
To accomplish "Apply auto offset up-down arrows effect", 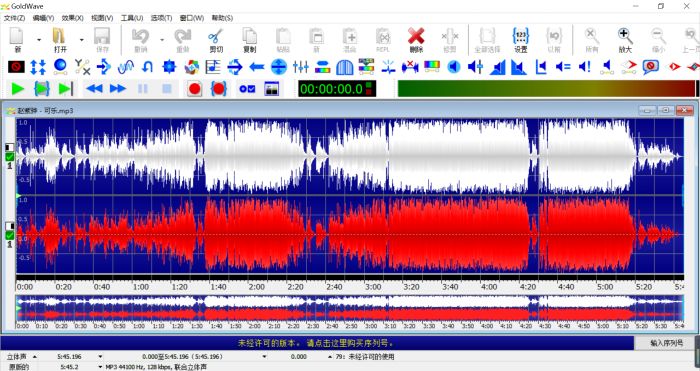I will [38, 67].
